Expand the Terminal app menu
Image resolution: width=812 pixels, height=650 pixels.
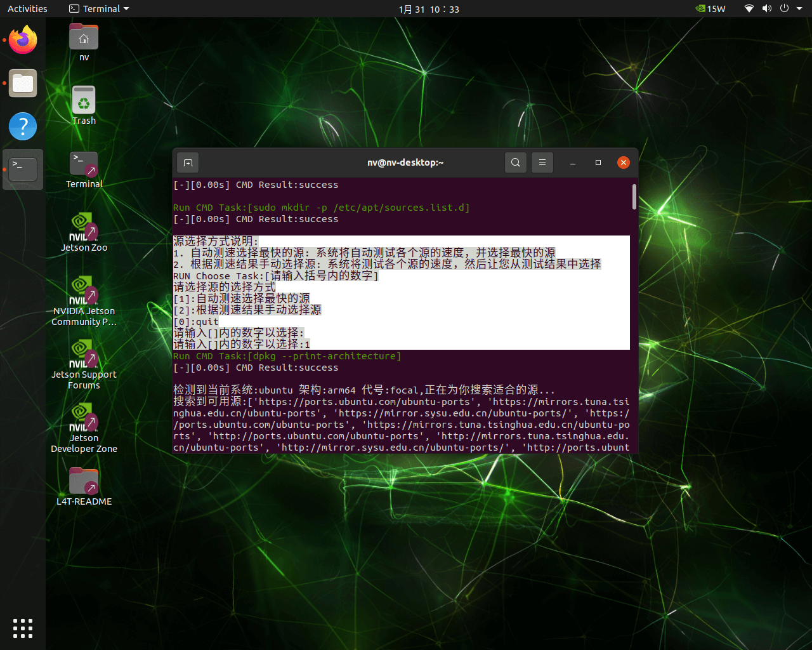click(99, 9)
